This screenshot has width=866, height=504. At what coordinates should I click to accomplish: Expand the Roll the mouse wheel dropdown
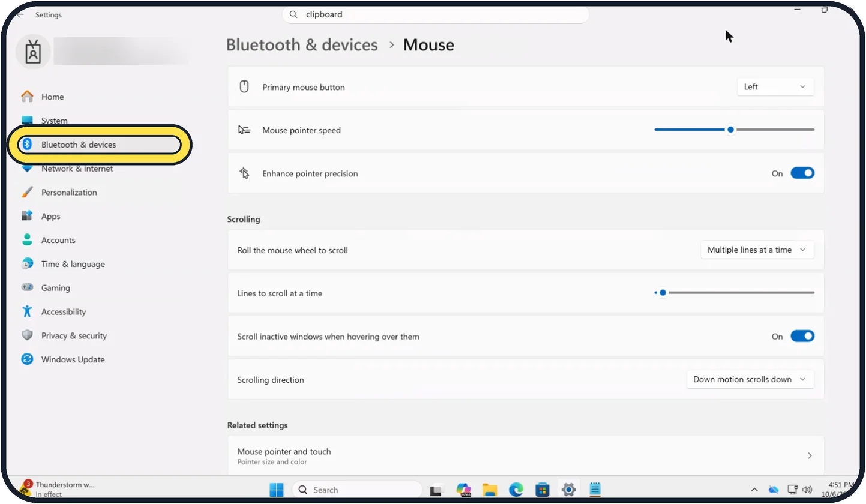click(x=757, y=250)
